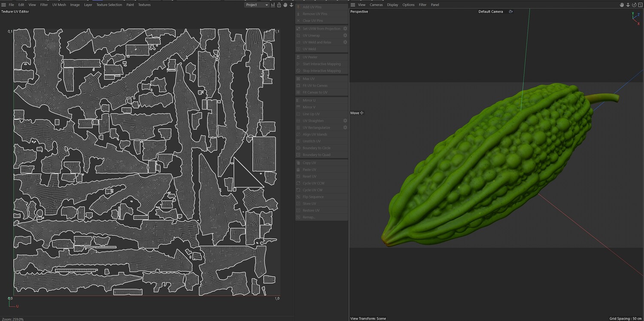This screenshot has width=644, height=321.
Task: Open the Image menu
Action: [75, 5]
